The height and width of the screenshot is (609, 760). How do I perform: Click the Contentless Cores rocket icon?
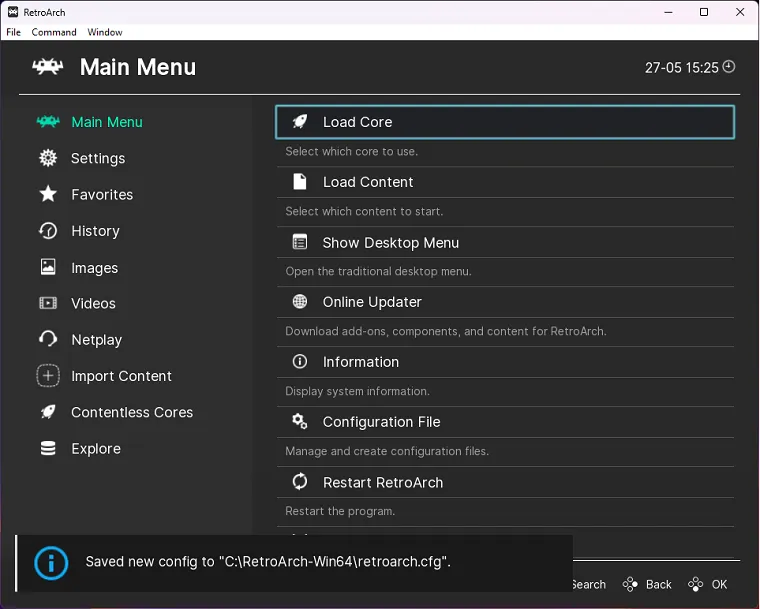pyautogui.click(x=48, y=412)
